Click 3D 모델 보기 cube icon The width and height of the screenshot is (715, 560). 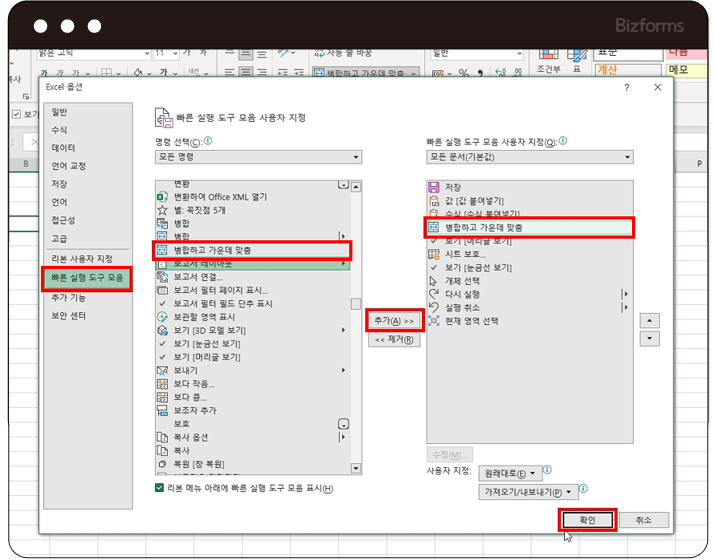162,330
